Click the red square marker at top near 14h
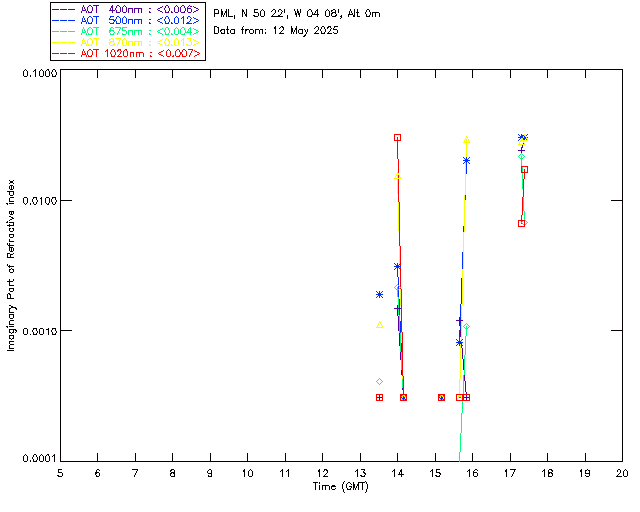The height and width of the screenshot is (512, 640). pos(398,138)
